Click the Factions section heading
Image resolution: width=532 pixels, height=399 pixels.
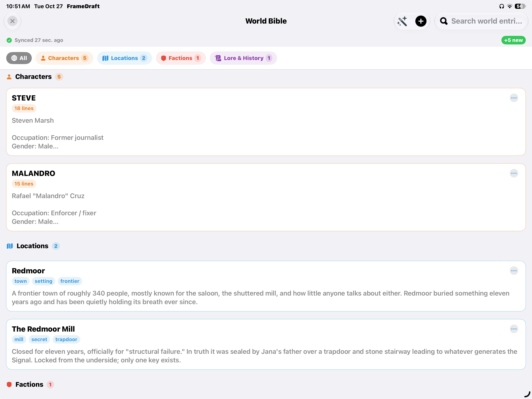[x=29, y=385]
